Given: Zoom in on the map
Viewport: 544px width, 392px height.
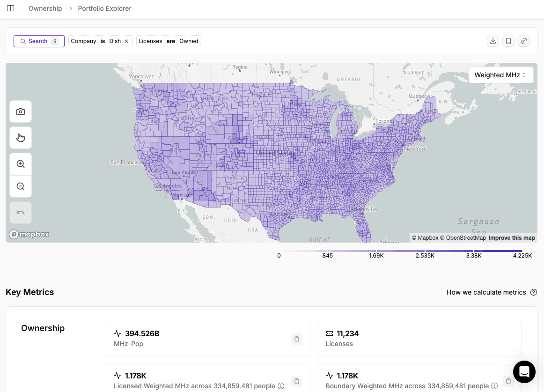Looking at the screenshot, I should click(x=21, y=164).
